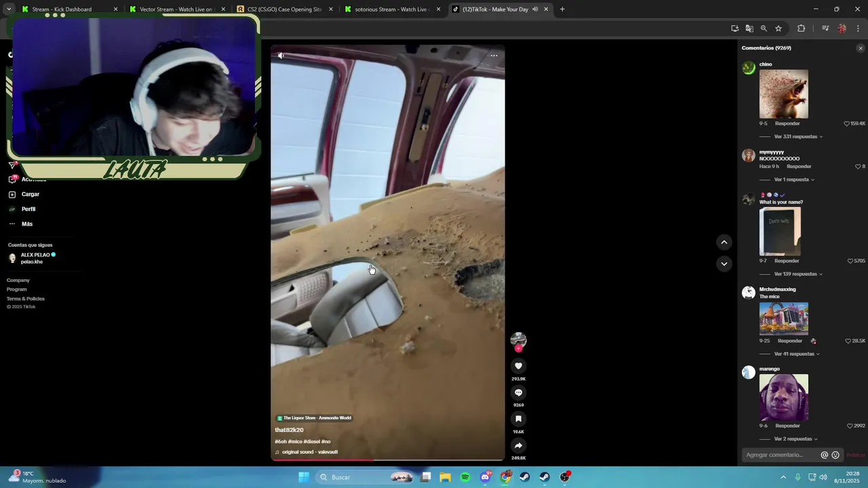Open the Death Note image in comment
The image size is (868, 488).
point(780,232)
